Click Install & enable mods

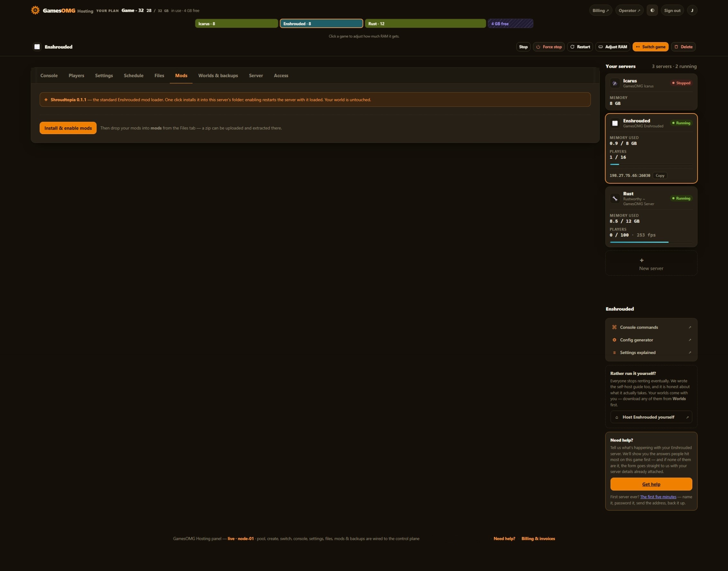click(68, 128)
